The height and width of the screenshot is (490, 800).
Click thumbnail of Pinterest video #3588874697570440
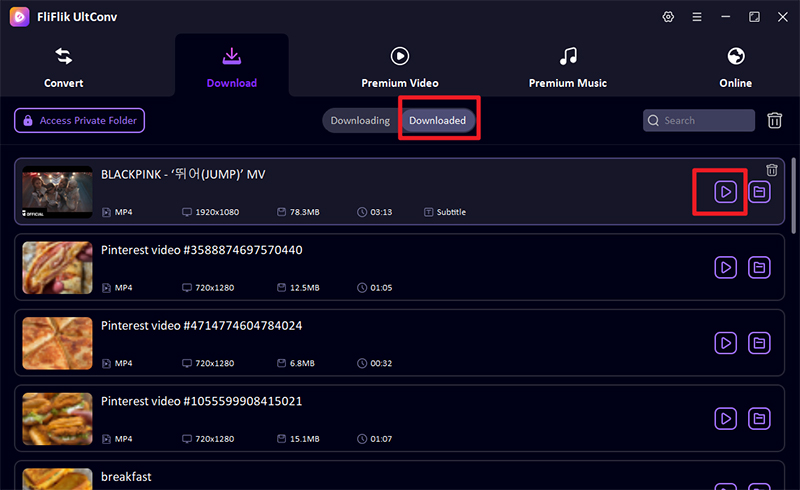tap(57, 267)
